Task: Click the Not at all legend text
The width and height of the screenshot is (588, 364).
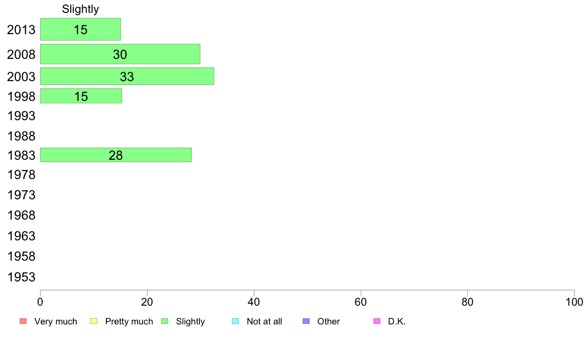Action: (x=264, y=321)
